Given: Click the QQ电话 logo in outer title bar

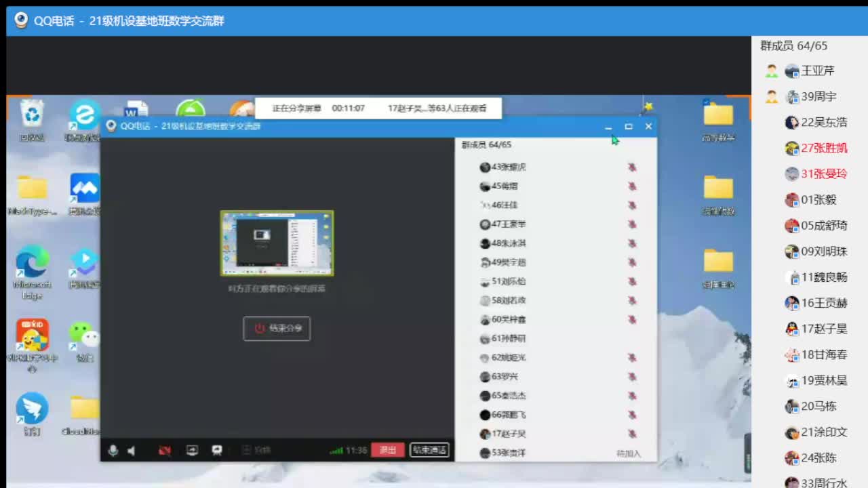Looking at the screenshot, I should tap(22, 20).
